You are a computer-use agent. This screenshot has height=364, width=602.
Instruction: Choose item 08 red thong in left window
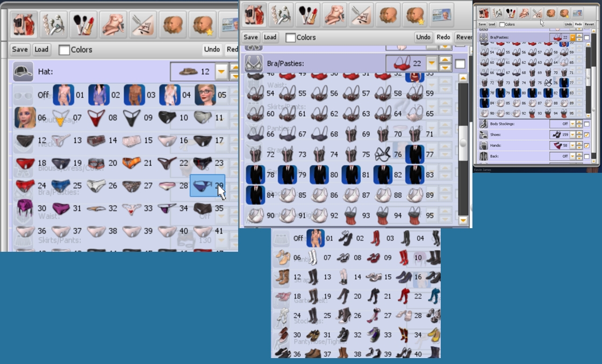coord(96,118)
